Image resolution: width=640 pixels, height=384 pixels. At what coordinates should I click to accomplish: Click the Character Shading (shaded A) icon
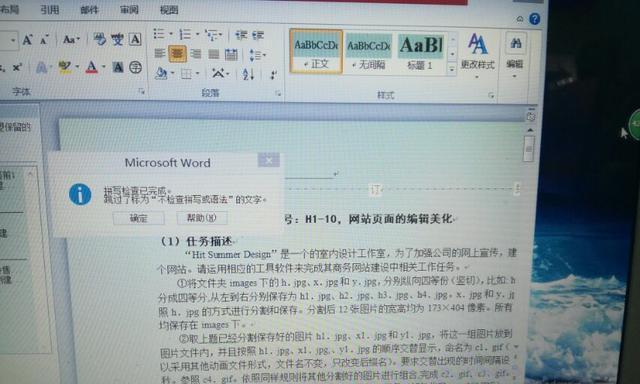118,67
